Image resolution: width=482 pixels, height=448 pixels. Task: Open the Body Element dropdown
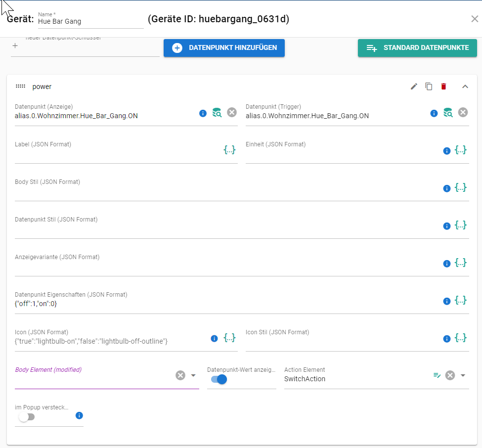(193, 375)
